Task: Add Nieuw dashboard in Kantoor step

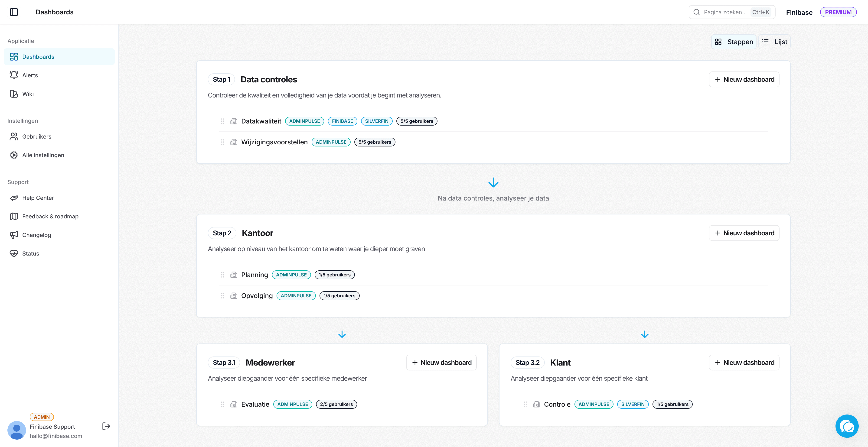Action: pyautogui.click(x=744, y=233)
